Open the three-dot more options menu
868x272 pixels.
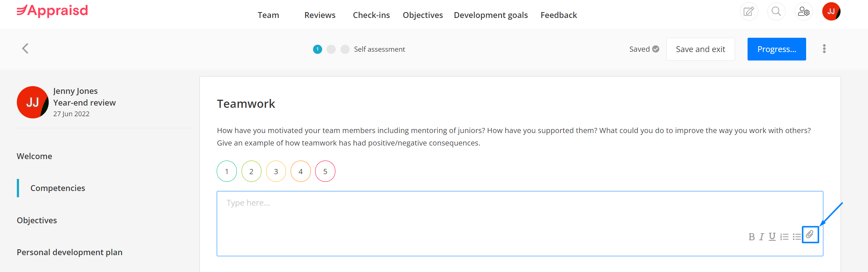coord(824,49)
